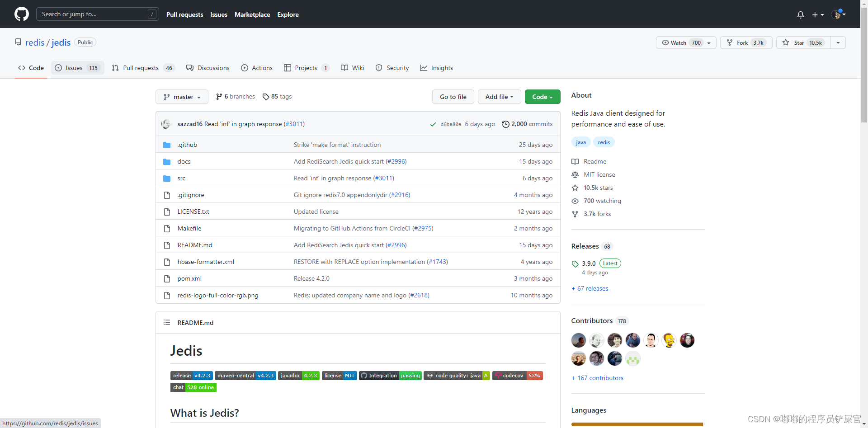The width and height of the screenshot is (868, 428).
Task: Click the codecov 53% badge
Action: (x=518, y=376)
